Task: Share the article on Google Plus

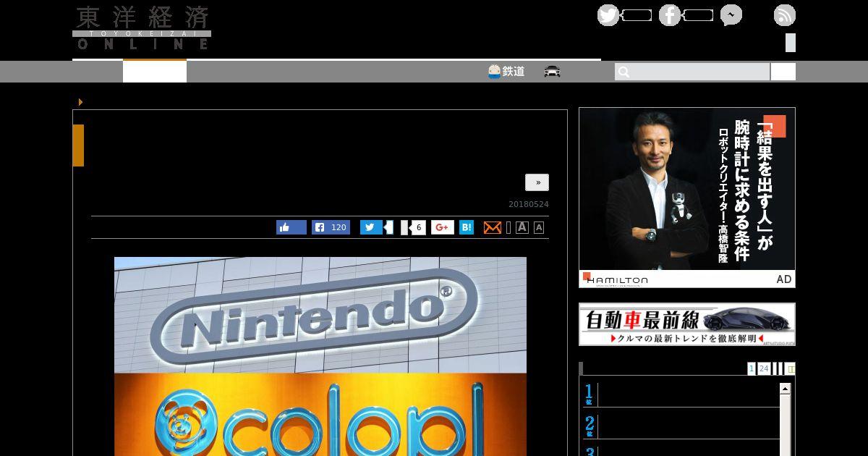Action: tap(443, 227)
